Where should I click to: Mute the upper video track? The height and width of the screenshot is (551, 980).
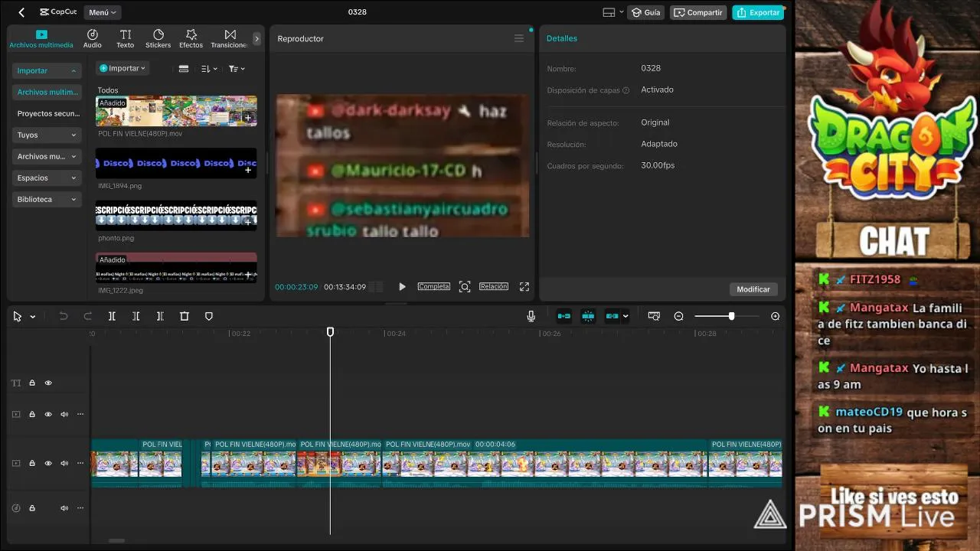(64, 414)
